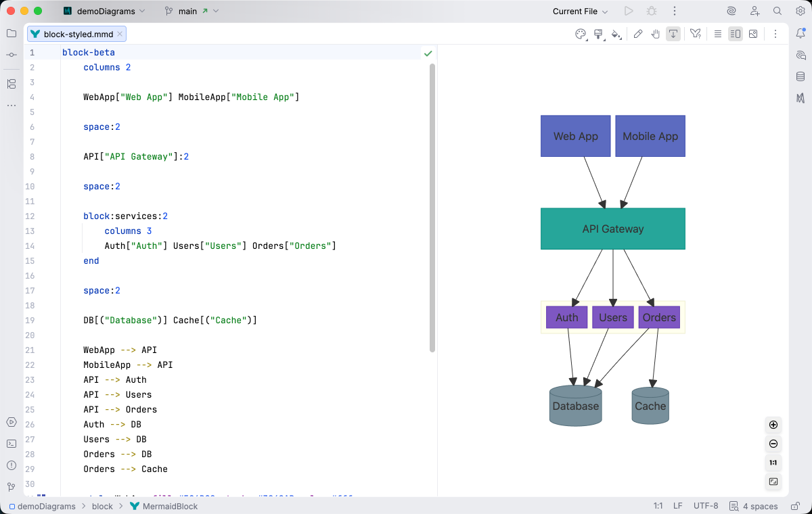Image resolution: width=812 pixels, height=514 pixels.
Task: Click the Debug bug icon
Action: [x=652, y=11]
